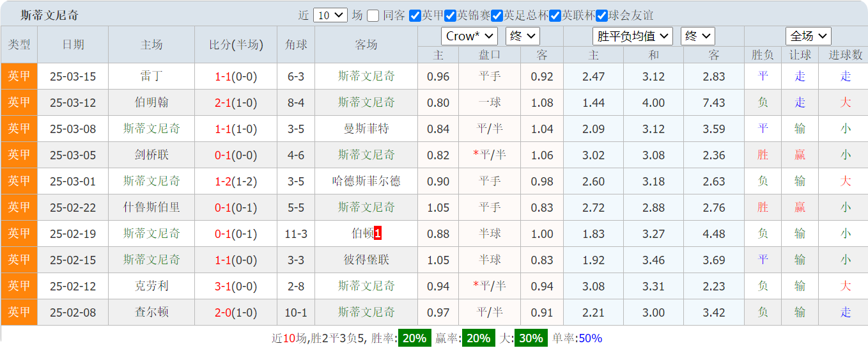Disable the 球会友谊 checkbox
The width and height of the screenshot is (868, 348).
pyautogui.click(x=601, y=15)
